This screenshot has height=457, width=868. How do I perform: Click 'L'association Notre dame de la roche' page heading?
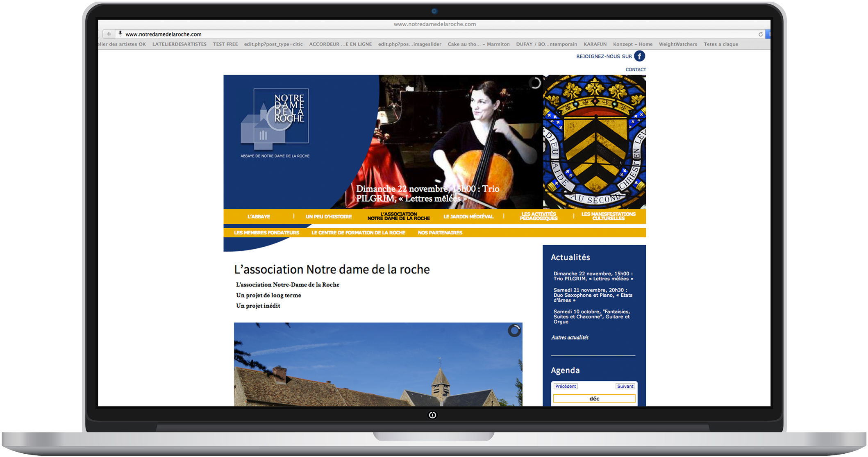click(332, 270)
